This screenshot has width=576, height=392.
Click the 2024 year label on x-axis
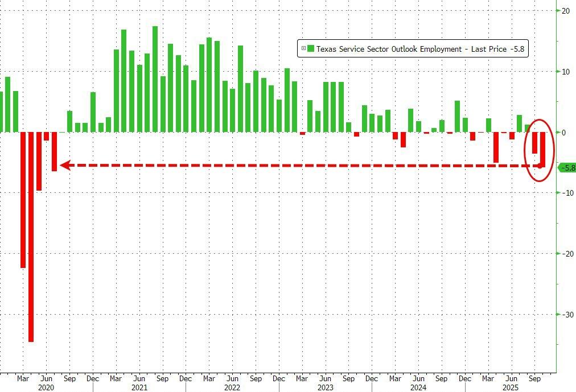coord(418,387)
